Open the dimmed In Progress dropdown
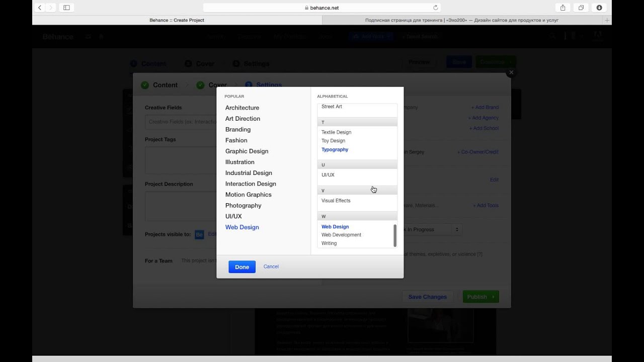Screen dimensions: 644x362 click(433, 229)
